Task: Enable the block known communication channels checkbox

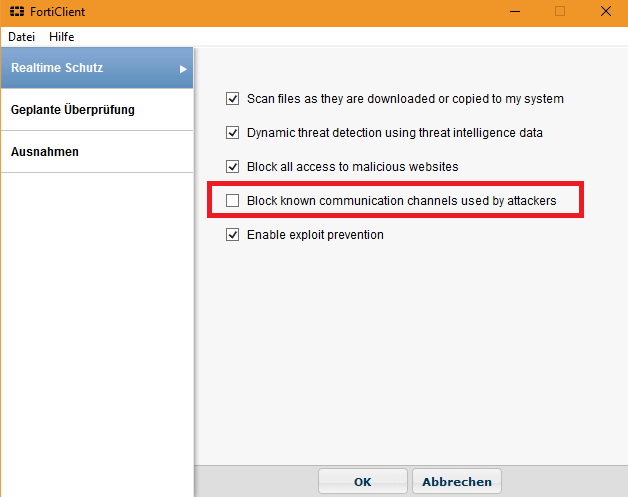Action: click(x=233, y=201)
